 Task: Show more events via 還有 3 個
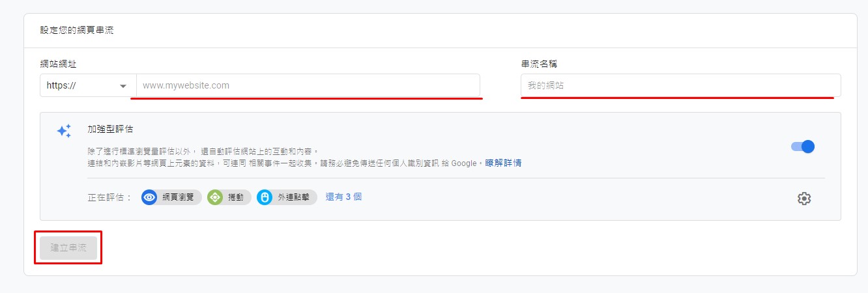coord(343,197)
